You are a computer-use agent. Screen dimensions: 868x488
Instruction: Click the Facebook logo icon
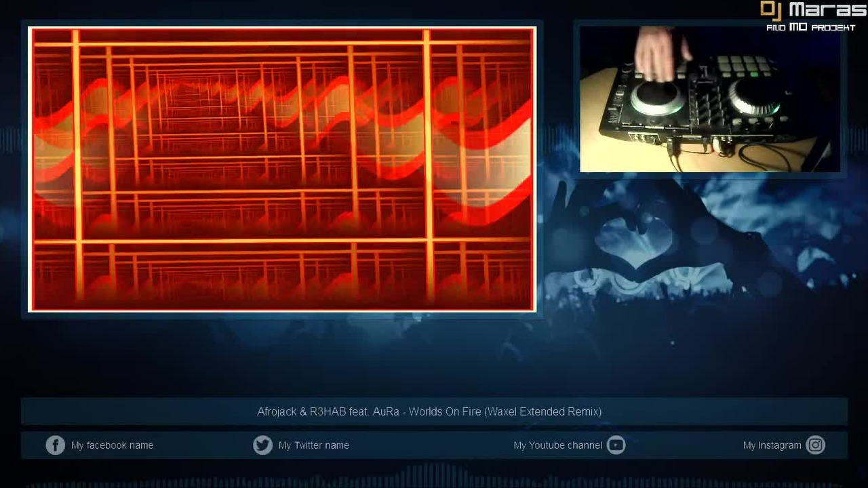[x=55, y=445]
